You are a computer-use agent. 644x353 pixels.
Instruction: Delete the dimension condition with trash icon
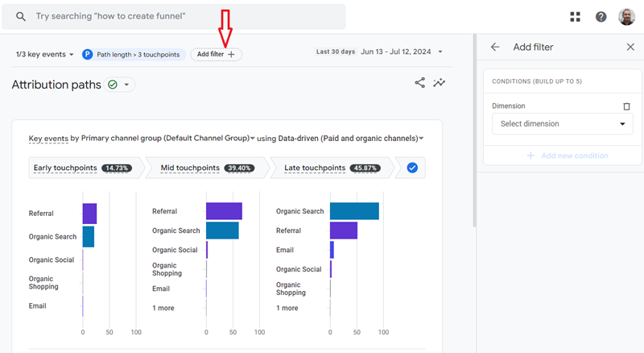626,106
